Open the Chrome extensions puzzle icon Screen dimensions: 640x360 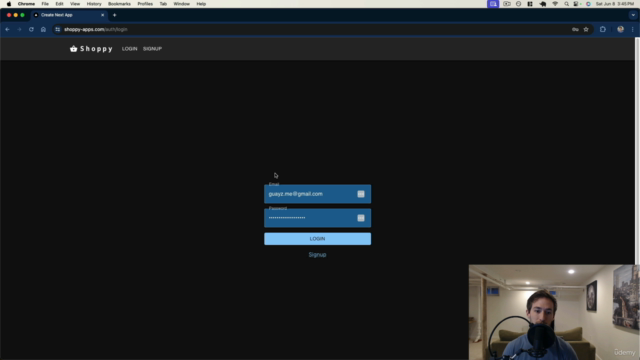(603, 29)
